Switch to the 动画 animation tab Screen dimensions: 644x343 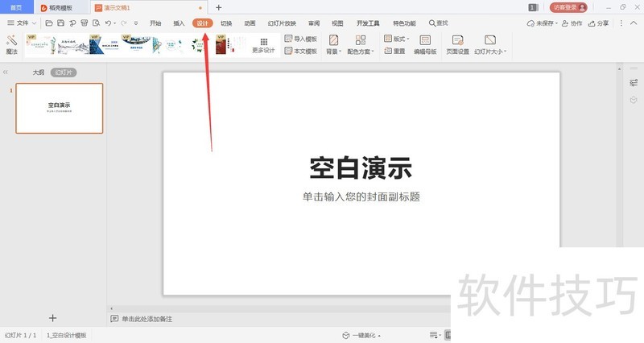pos(250,23)
